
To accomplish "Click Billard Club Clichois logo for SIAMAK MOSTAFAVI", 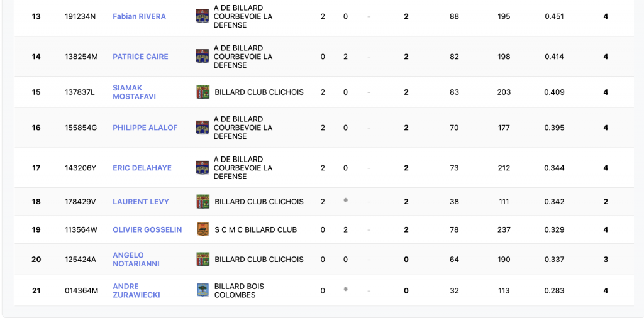I will (x=203, y=92).
